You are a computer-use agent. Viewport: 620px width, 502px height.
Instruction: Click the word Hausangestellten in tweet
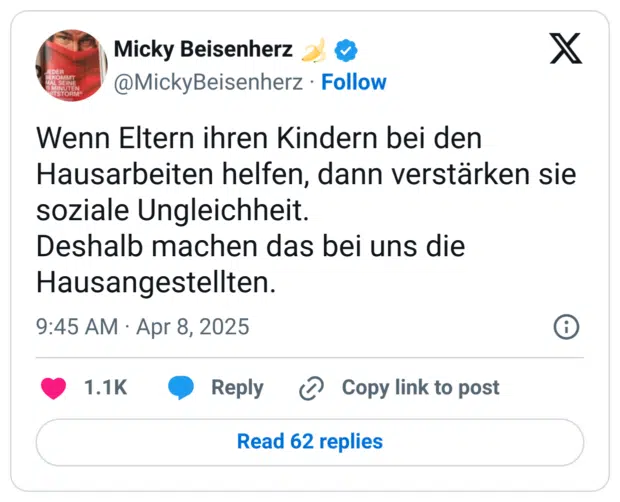tap(156, 283)
